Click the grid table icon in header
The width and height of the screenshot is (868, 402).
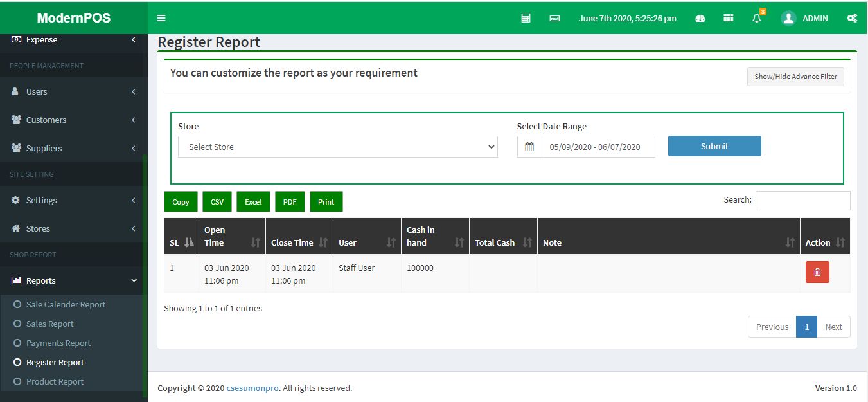[x=729, y=18]
